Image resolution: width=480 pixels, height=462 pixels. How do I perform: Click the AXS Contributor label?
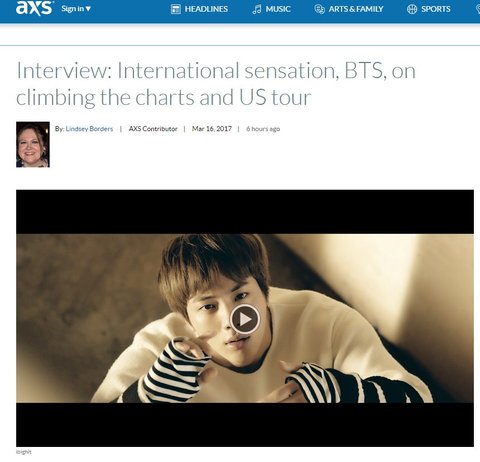[x=153, y=129]
